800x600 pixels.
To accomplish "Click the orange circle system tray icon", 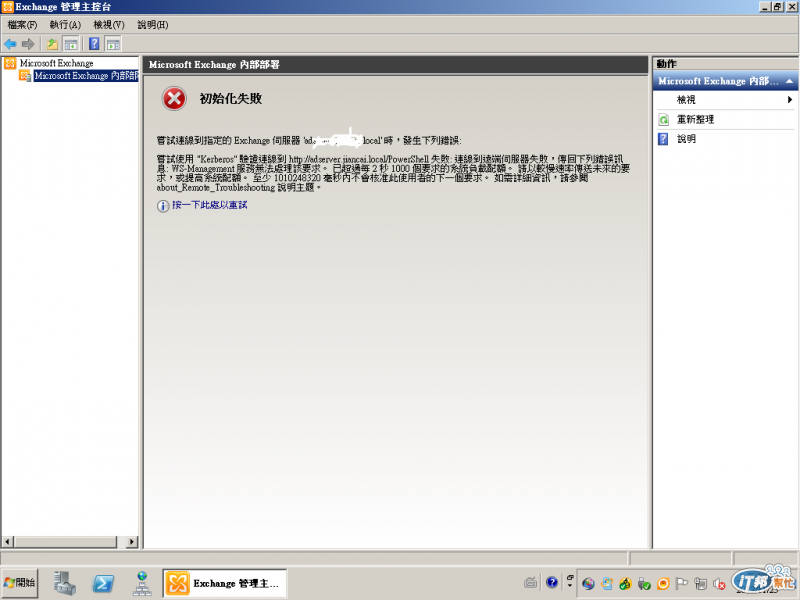I will pyautogui.click(x=663, y=584).
